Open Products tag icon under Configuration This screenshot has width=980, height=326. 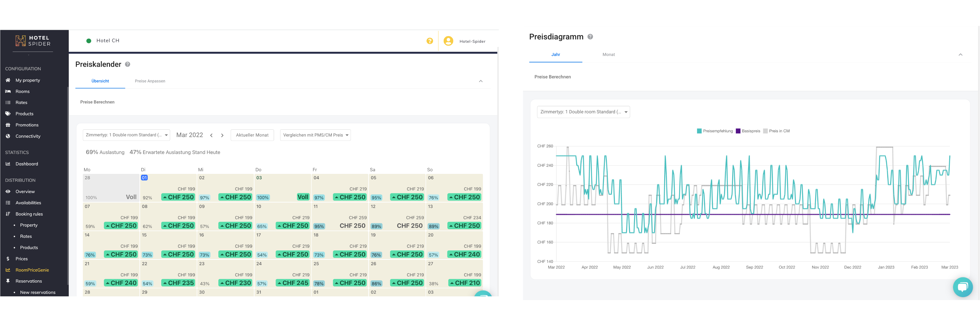click(x=8, y=114)
